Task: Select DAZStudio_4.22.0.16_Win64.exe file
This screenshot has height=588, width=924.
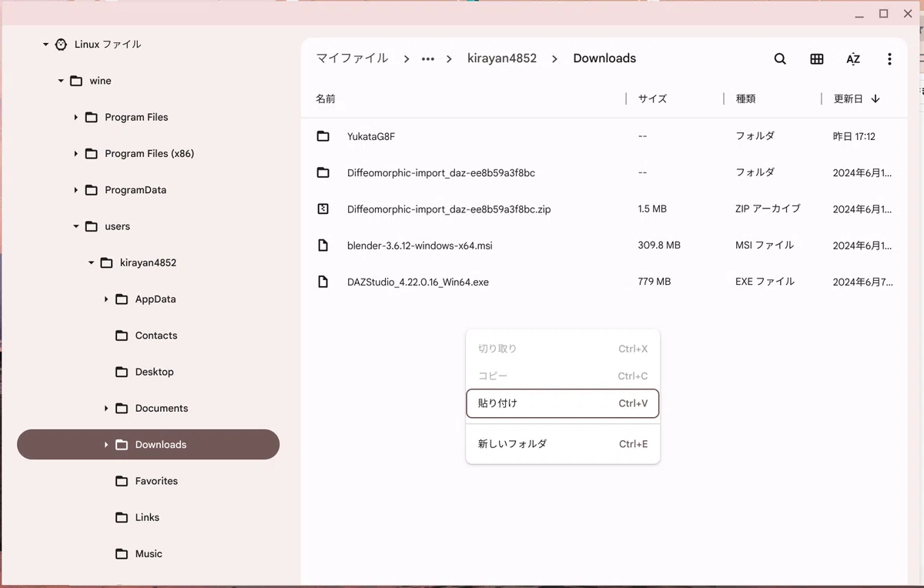Action: [x=604, y=282]
